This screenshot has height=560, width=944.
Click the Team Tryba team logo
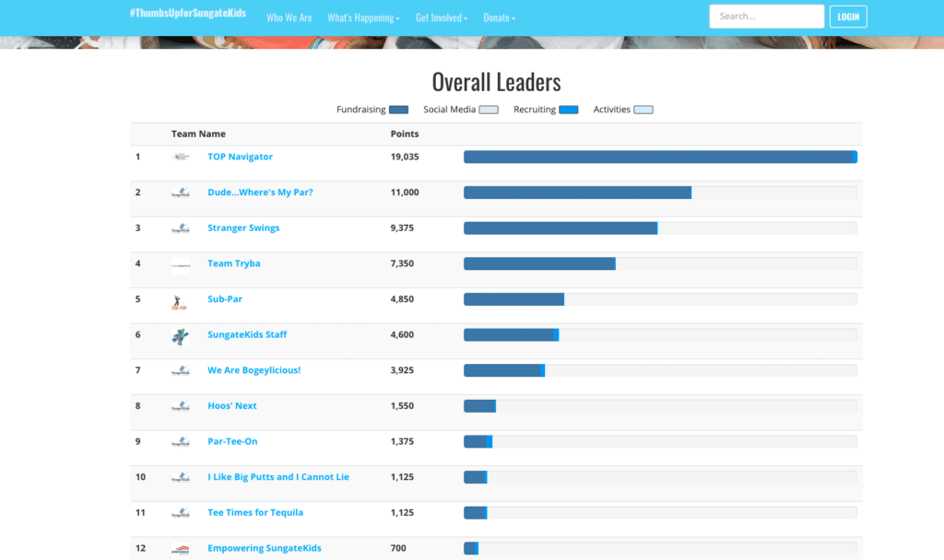(181, 265)
